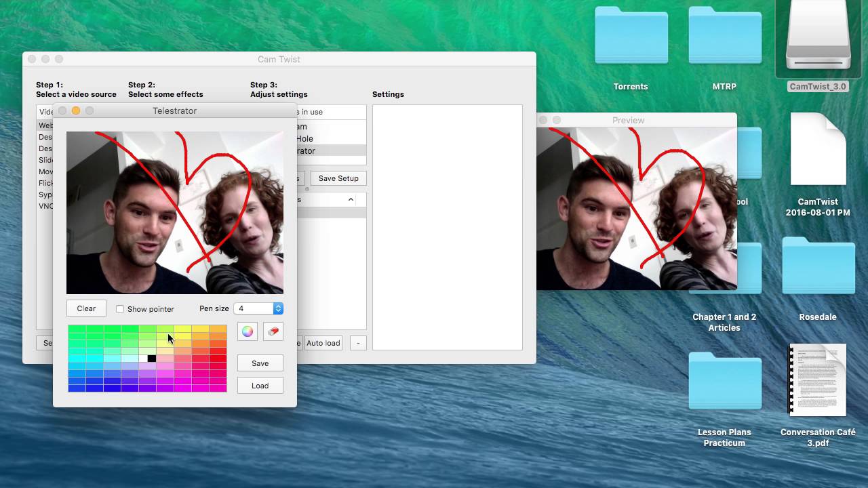Click the "Pen size" label

click(214, 308)
